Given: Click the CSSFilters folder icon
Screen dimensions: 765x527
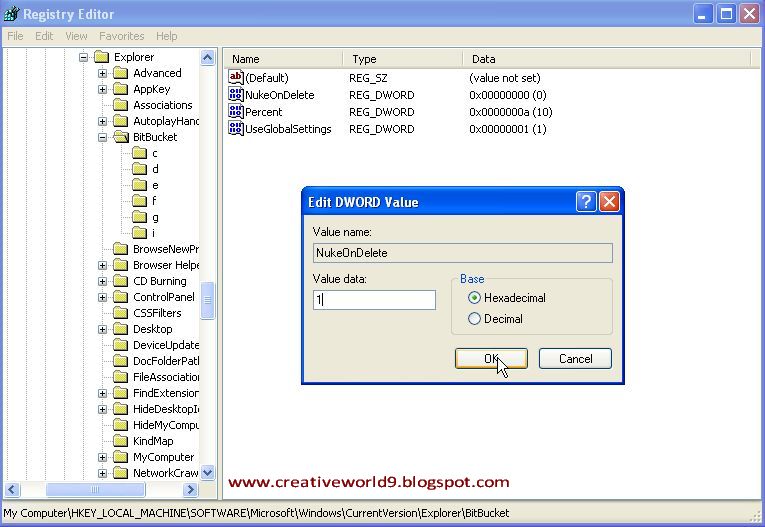Looking at the screenshot, I should point(121,313).
